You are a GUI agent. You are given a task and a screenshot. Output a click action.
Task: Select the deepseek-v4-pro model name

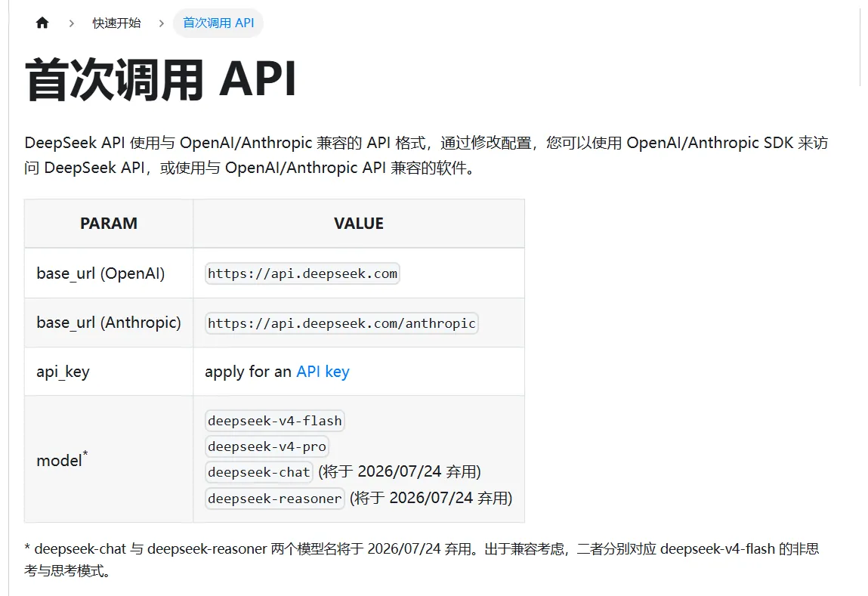pyautogui.click(x=267, y=446)
